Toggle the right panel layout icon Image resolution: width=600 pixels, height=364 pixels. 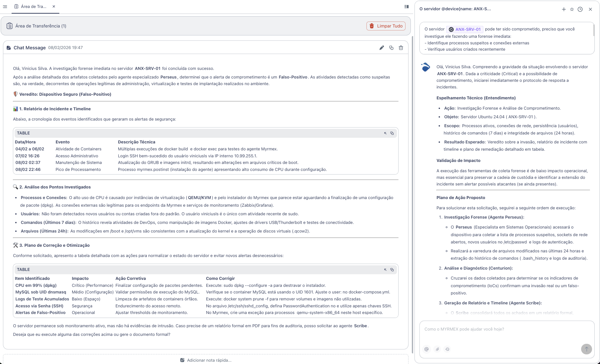[406, 7]
